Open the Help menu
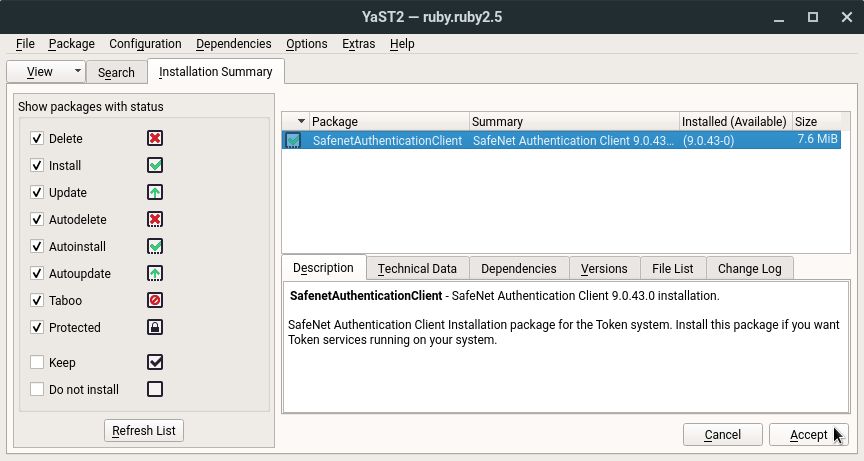This screenshot has width=864, height=461. coord(402,44)
